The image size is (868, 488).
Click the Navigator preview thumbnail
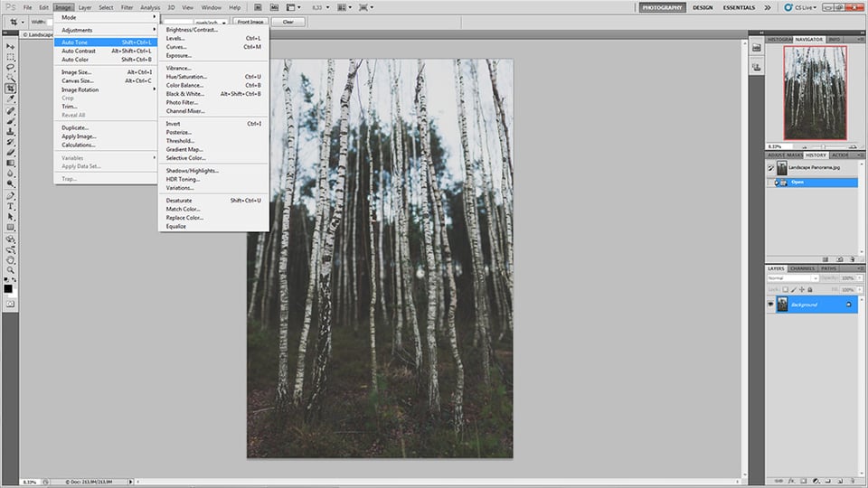tap(815, 92)
